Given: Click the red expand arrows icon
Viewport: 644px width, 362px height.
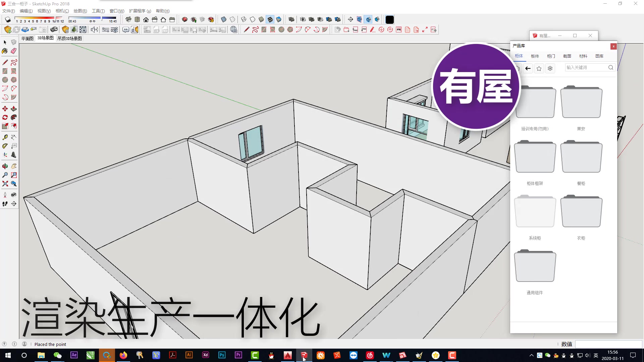Looking at the screenshot, I should click(x=425, y=30).
